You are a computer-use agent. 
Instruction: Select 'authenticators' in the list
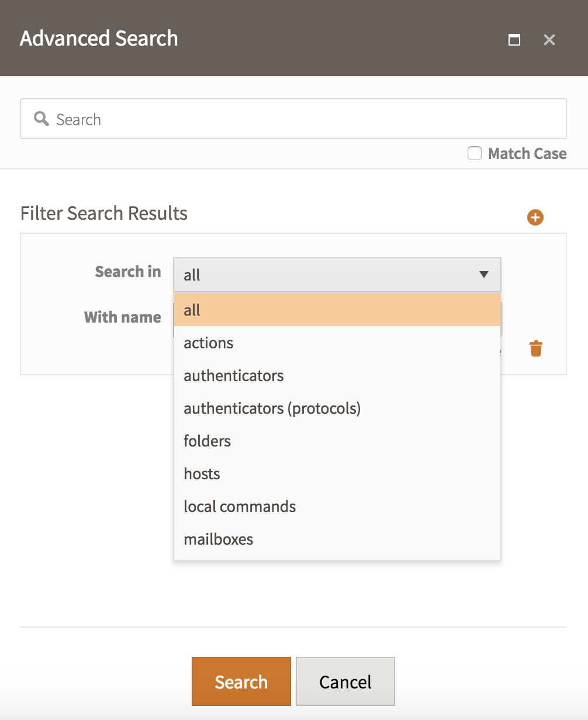click(x=337, y=375)
